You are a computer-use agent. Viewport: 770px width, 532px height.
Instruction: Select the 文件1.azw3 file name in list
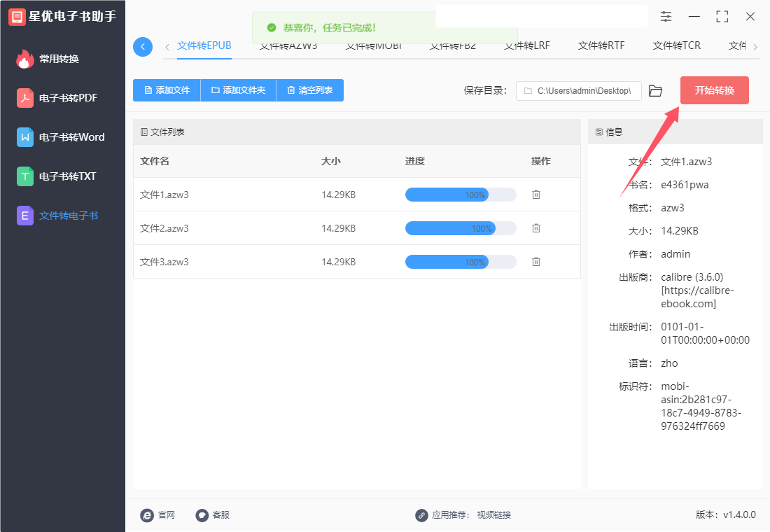click(x=164, y=195)
